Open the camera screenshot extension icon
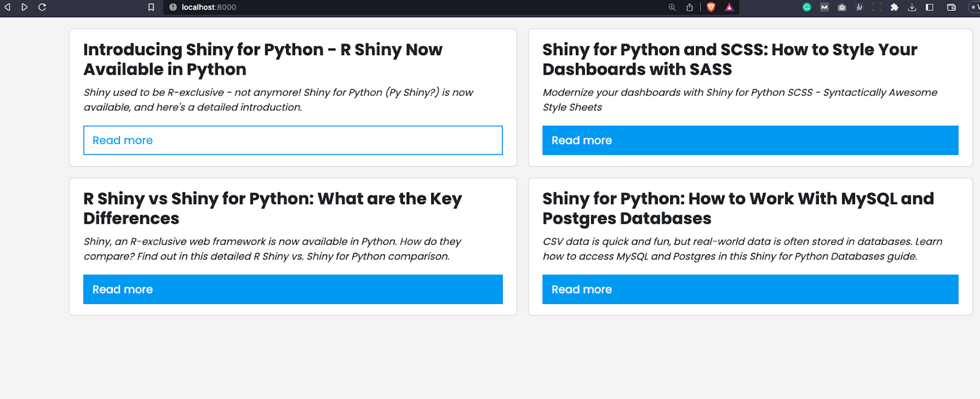This screenshot has width=980, height=399. point(842,7)
